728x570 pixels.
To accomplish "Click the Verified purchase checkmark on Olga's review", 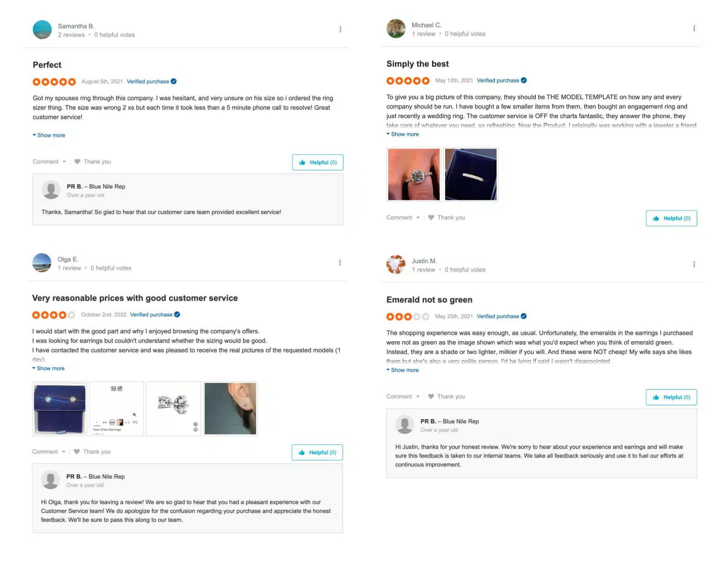I will click(177, 315).
